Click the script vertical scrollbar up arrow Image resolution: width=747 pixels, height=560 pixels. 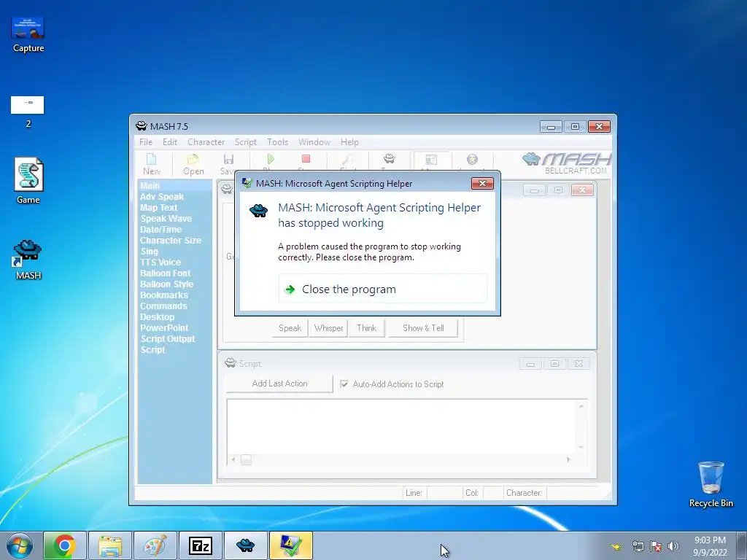pyautogui.click(x=581, y=406)
